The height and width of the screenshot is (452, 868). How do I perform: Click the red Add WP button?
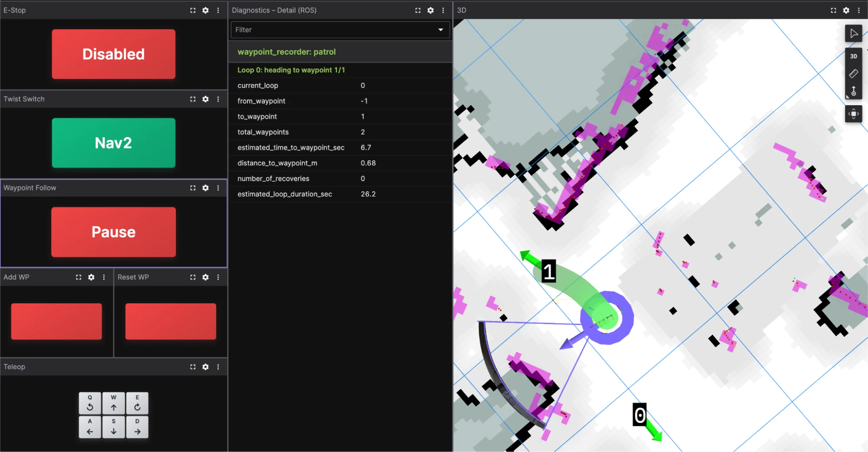56,321
